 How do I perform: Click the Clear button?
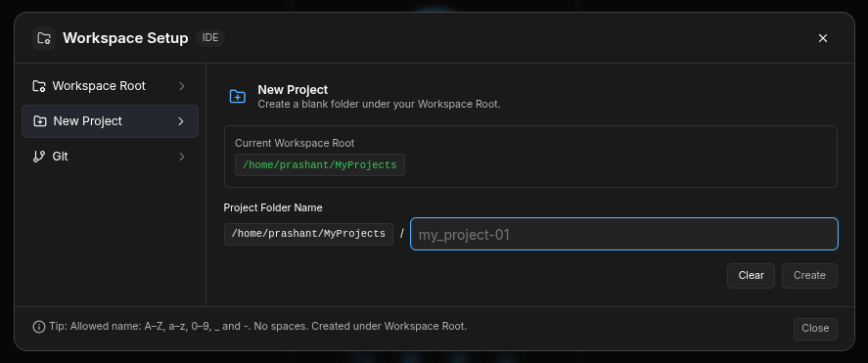pyautogui.click(x=751, y=276)
